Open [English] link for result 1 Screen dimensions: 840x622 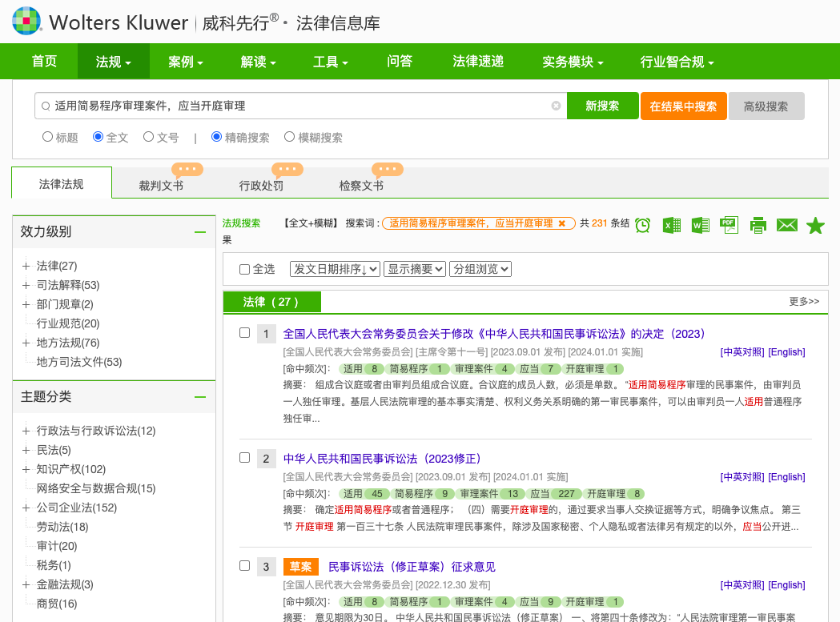pyautogui.click(x=786, y=352)
